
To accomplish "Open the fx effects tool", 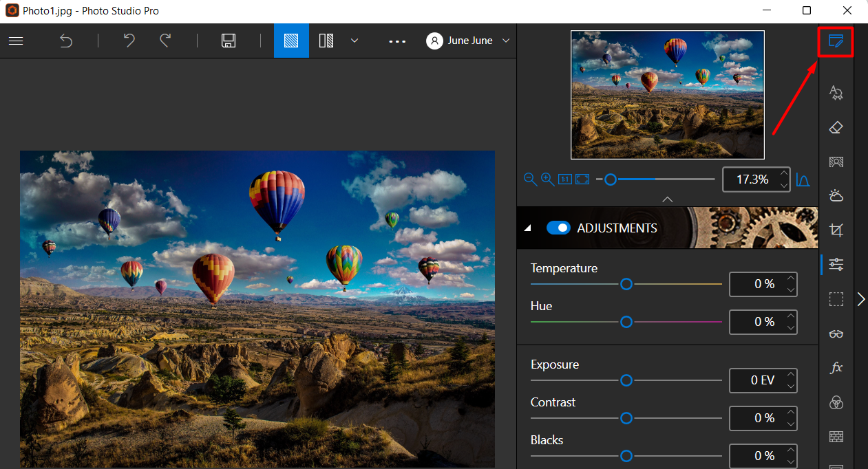I will 836,368.
